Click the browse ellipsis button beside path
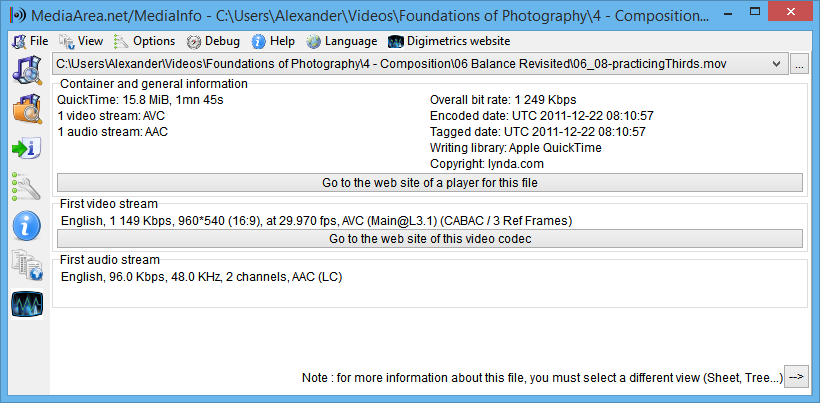Screen dimensions: 820x403 tap(799, 64)
